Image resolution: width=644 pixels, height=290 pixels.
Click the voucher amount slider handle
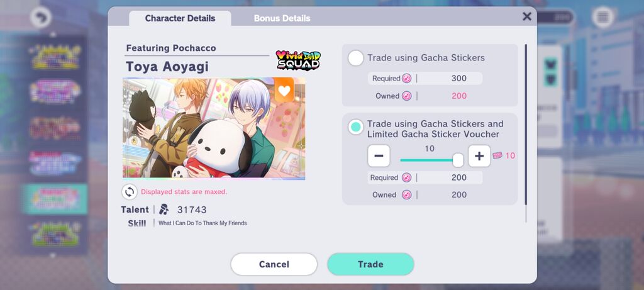(x=458, y=160)
